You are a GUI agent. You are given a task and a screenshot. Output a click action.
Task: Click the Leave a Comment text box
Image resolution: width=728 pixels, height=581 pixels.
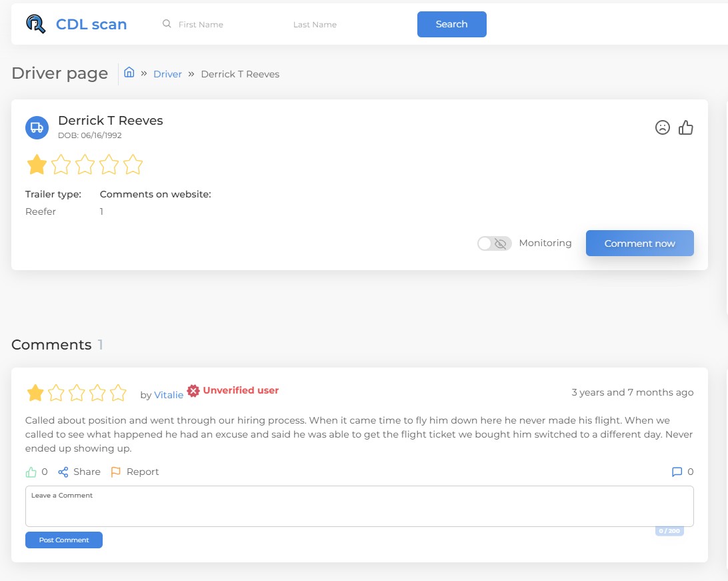[359, 507]
